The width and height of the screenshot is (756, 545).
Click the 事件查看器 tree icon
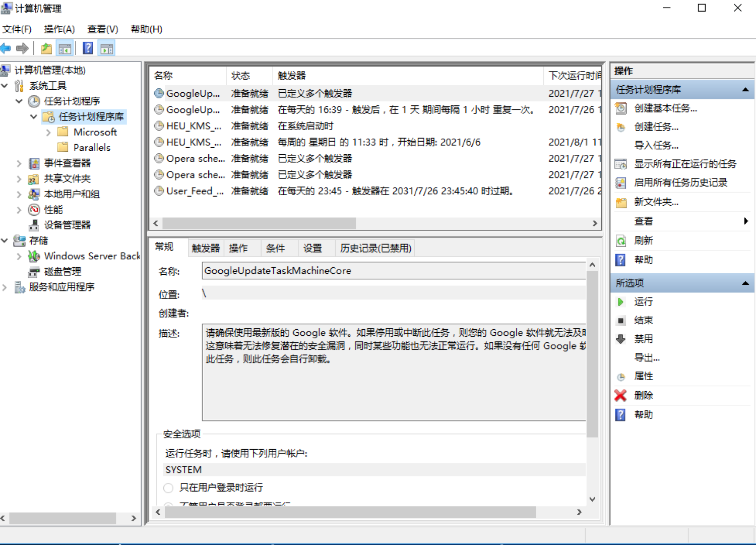34,163
